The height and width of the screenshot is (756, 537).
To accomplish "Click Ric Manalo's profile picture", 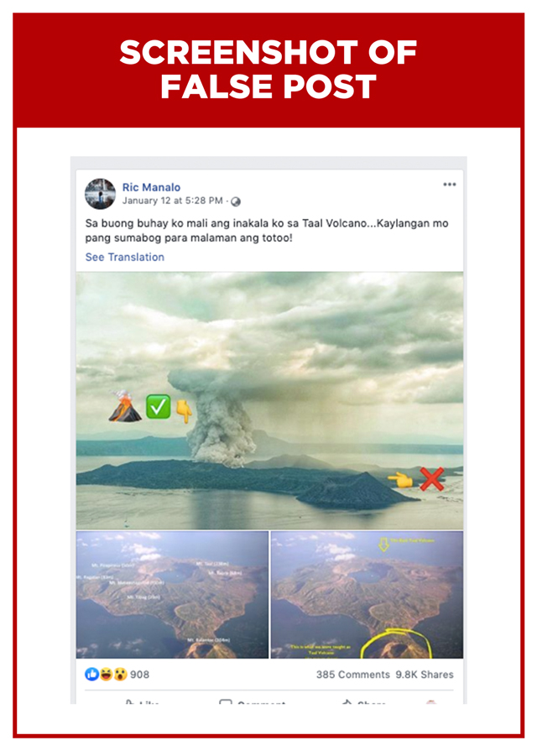I will click(x=100, y=194).
